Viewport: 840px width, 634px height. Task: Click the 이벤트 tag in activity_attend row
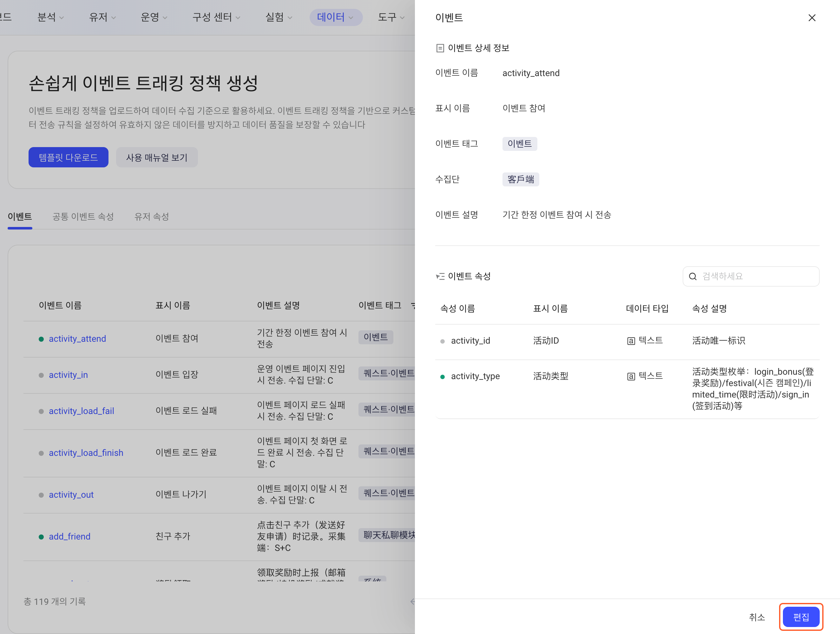376,337
